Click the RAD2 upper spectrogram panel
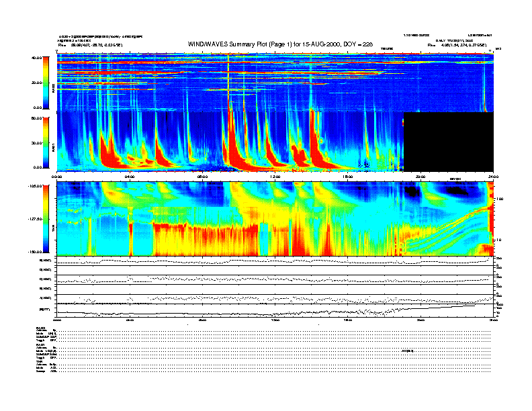The width and height of the screenshot is (532, 411). [275, 82]
